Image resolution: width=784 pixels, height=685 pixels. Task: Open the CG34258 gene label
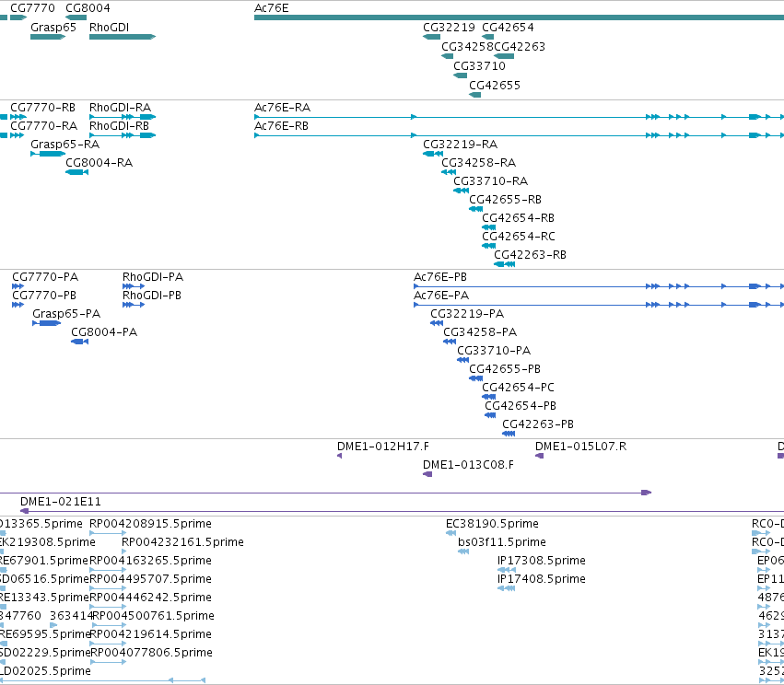pyautogui.click(x=467, y=47)
